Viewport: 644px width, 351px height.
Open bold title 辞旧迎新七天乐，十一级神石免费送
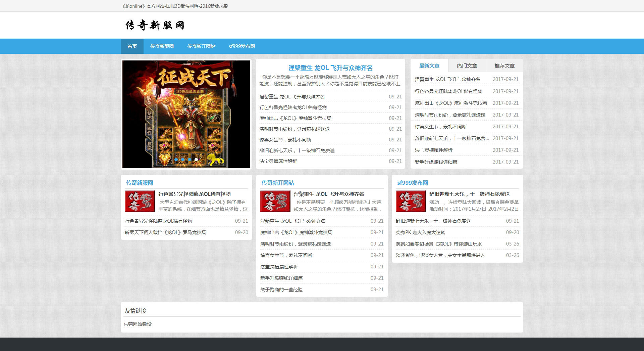[x=470, y=194]
